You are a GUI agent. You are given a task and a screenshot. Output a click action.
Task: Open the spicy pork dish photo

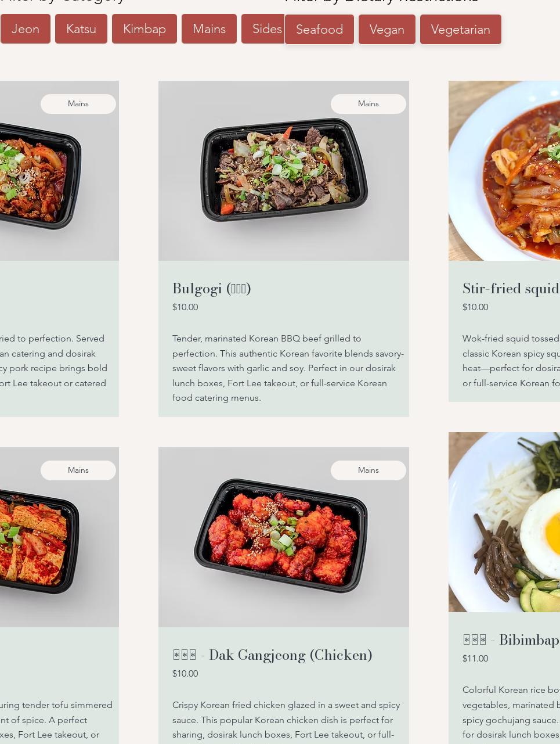59,171
